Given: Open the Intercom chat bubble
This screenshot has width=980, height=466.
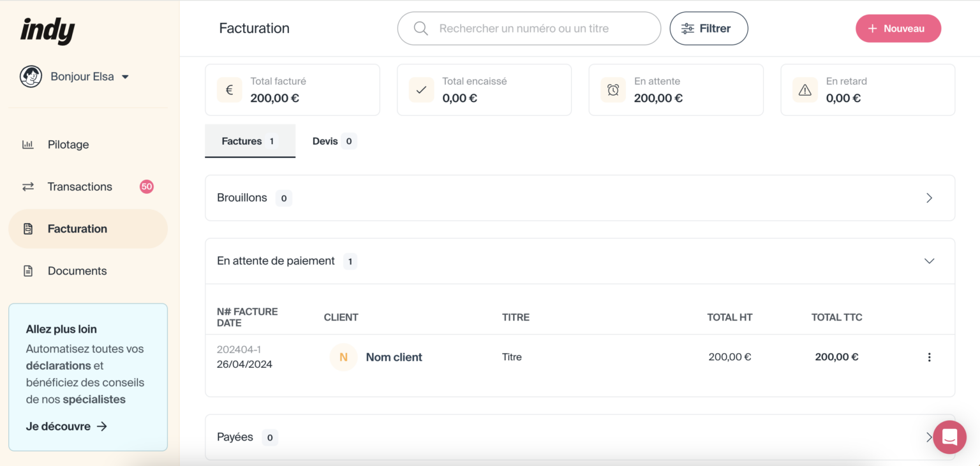Looking at the screenshot, I should pyautogui.click(x=949, y=437).
